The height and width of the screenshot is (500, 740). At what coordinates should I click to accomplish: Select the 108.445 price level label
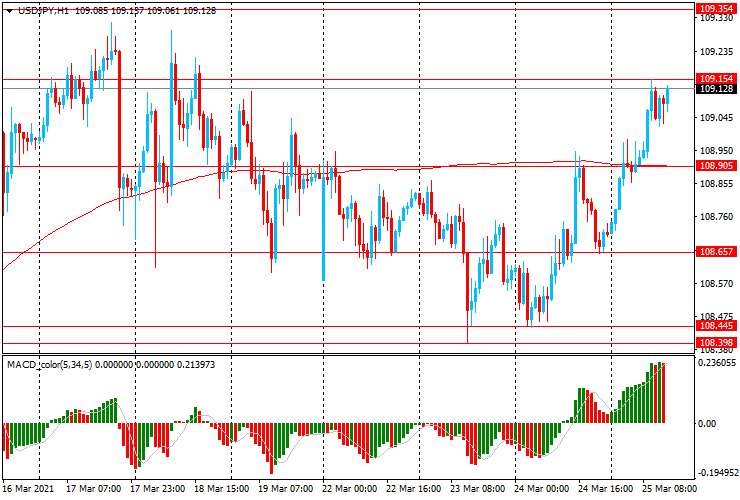716,326
